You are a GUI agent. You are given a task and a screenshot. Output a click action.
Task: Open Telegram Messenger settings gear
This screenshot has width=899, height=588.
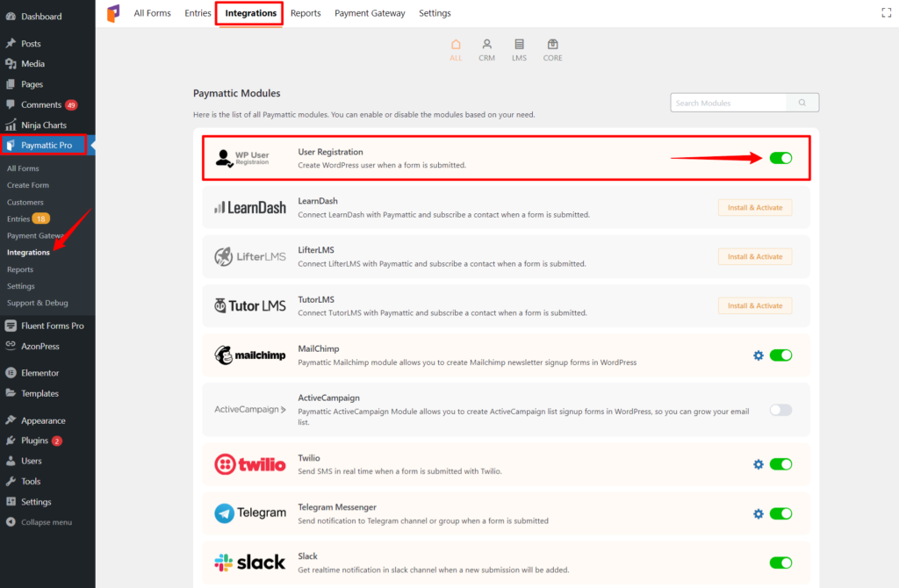(758, 513)
